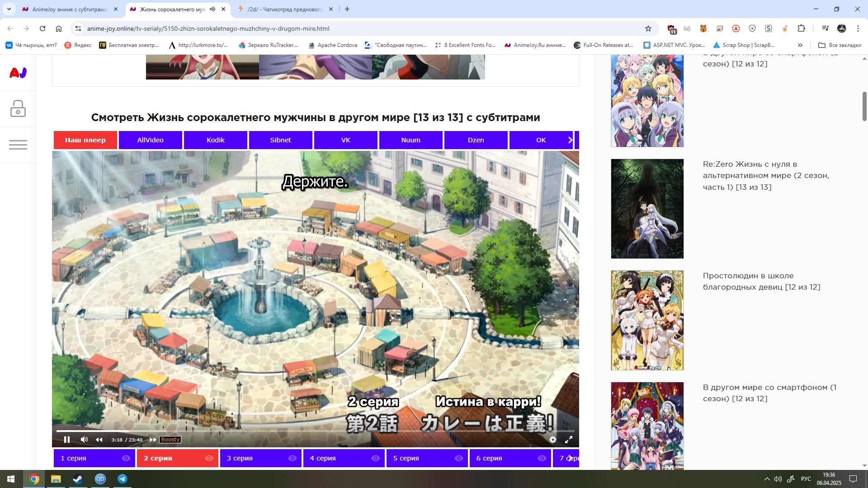
Task: Open the hamburger menu in sidebar
Action: 18,145
